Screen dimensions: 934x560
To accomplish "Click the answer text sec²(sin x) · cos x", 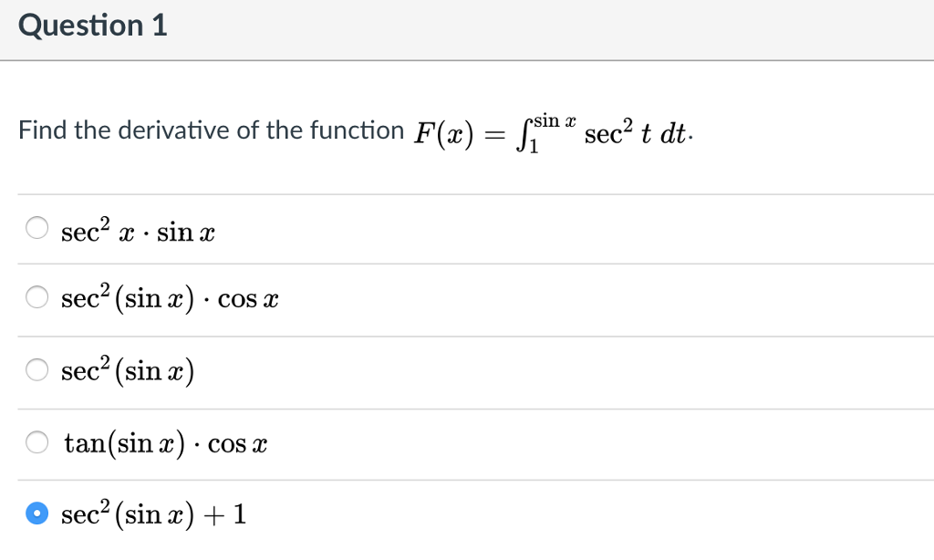I will [168, 297].
